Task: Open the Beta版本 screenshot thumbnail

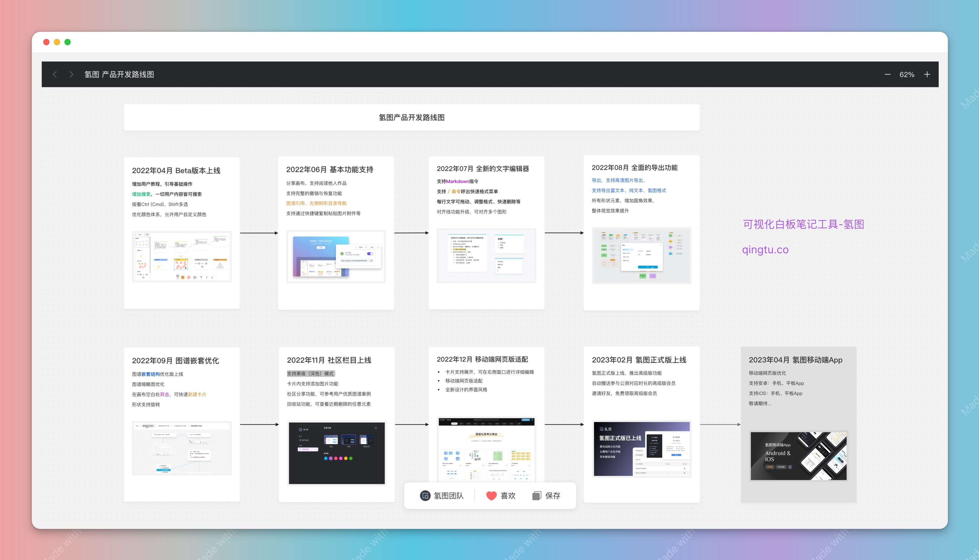Action: pyautogui.click(x=182, y=257)
